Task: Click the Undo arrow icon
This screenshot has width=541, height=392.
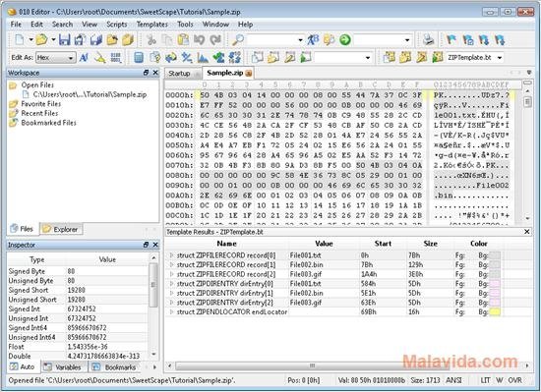Action: pyautogui.click(x=199, y=40)
